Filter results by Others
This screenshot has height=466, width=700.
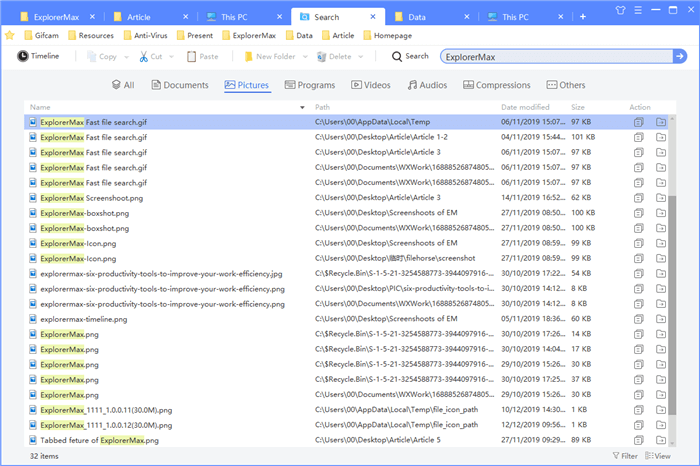pyautogui.click(x=566, y=85)
